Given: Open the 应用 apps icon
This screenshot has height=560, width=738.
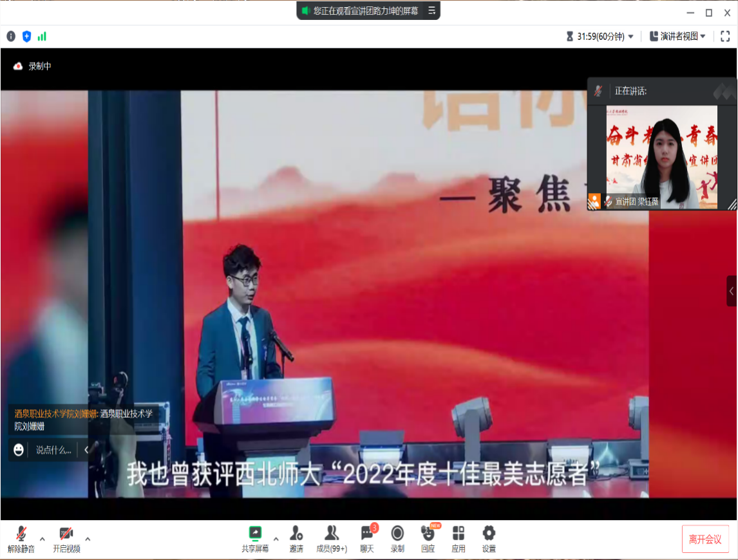Looking at the screenshot, I should pyautogui.click(x=459, y=539).
